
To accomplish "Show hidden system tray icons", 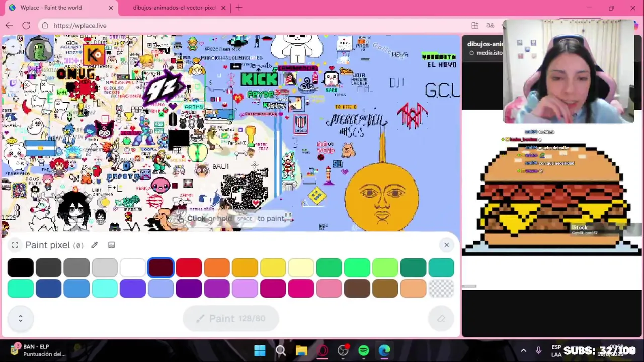I will click(x=523, y=350).
